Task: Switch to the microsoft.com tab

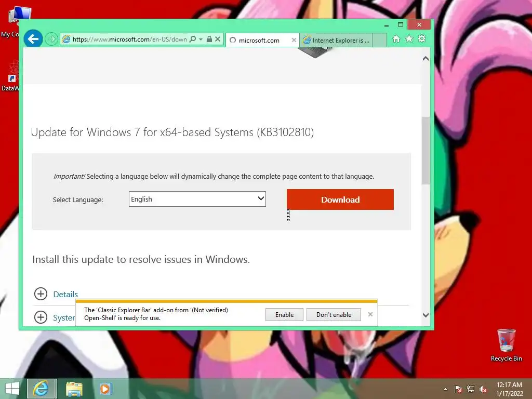Action: tap(259, 41)
